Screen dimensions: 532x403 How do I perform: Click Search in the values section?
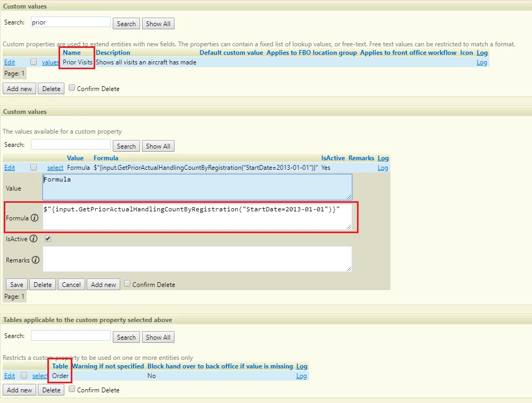pyautogui.click(x=126, y=146)
